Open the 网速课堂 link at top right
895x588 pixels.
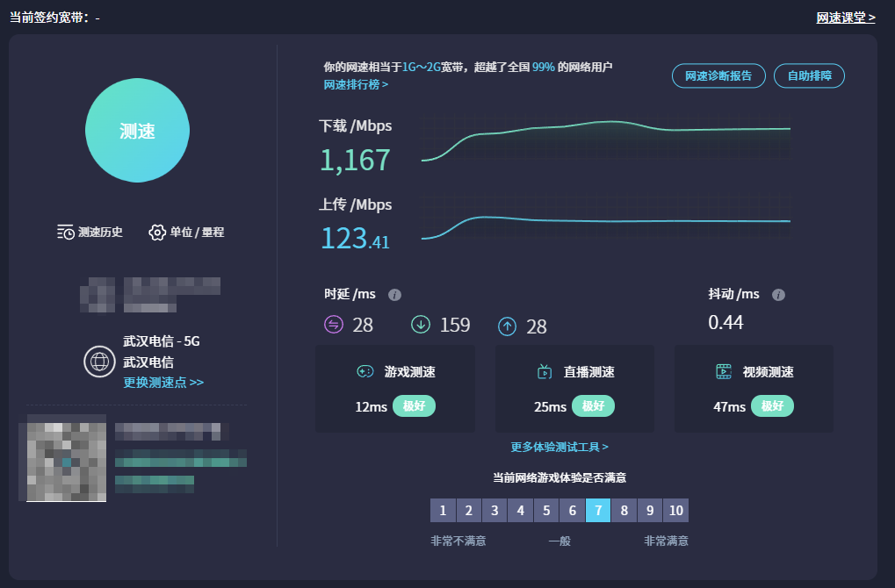pyautogui.click(x=846, y=18)
